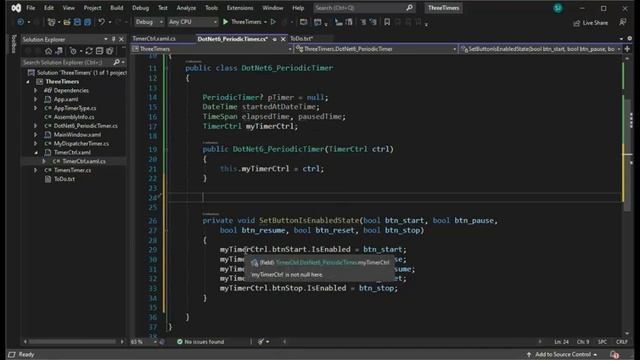This screenshot has width=640, height=360.
Task: Open the ThreeTimers.DotNet6_PeriodicTimer type dropdown
Action: (376, 49)
